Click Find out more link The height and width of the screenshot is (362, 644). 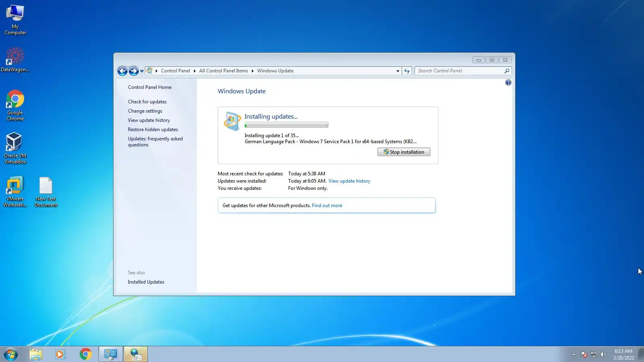point(327,206)
